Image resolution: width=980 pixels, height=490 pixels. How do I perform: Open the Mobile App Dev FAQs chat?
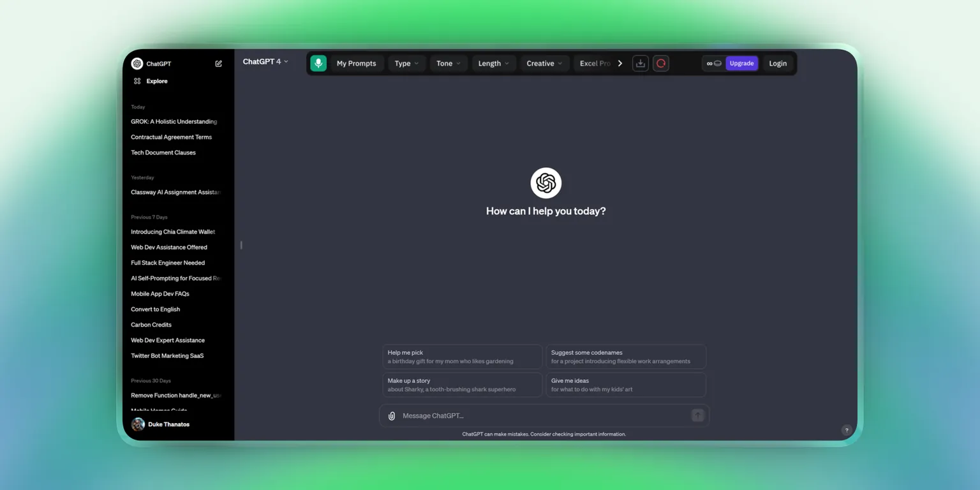point(160,294)
